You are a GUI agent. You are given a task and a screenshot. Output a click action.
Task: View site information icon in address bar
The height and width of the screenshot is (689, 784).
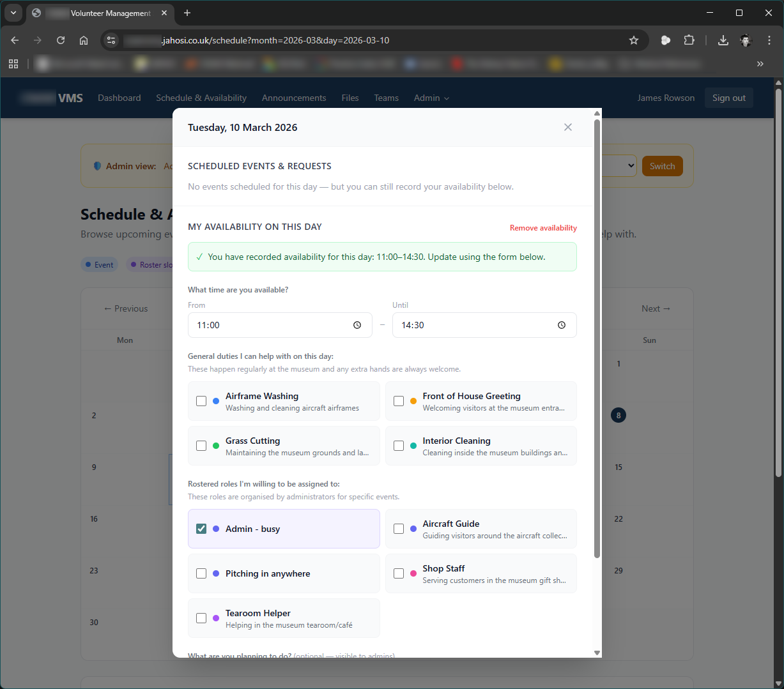[111, 40]
